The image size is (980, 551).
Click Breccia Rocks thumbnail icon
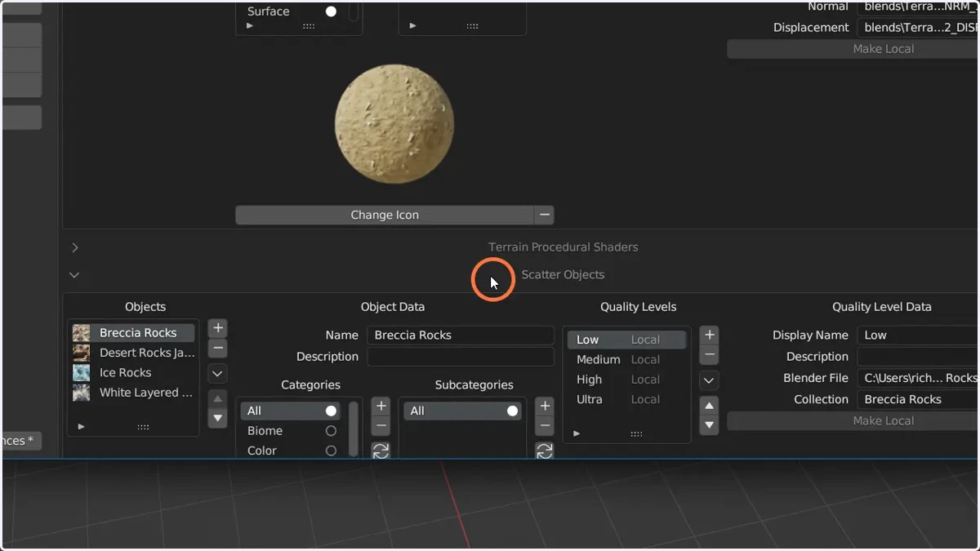[x=81, y=333]
